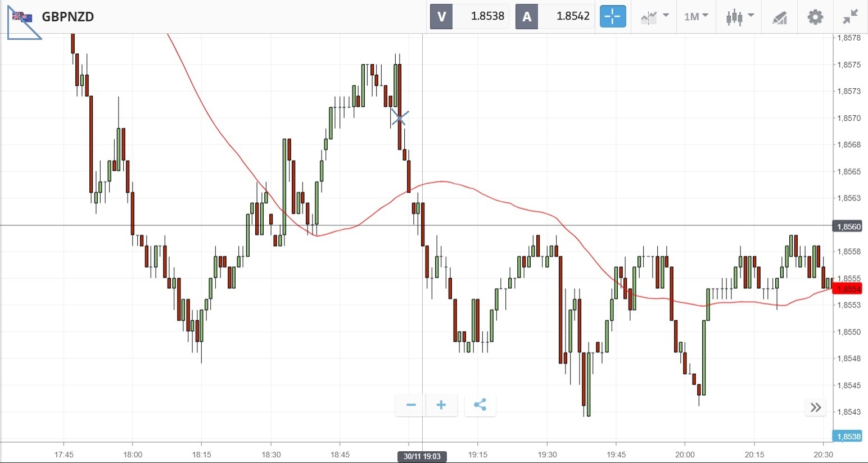Click the V sell price 1.8538 button
Image resolution: width=868 pixels, height=463 pixels.
click(469, 16)
